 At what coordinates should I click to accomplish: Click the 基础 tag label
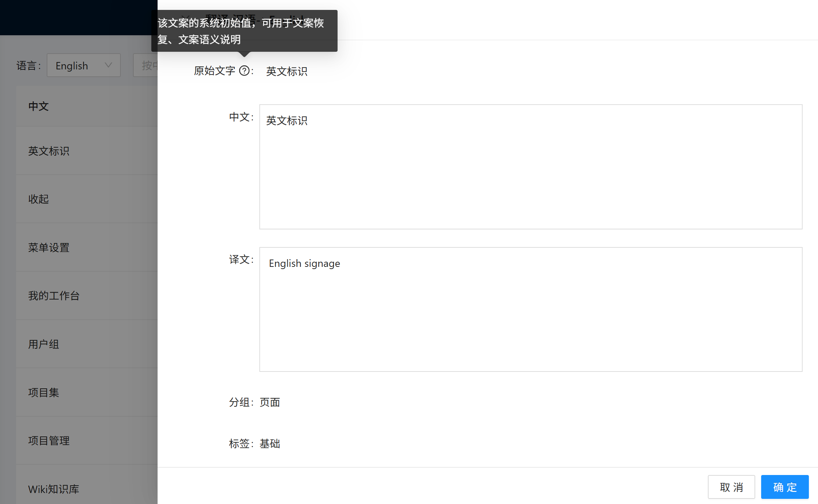(x=270, y=443)
